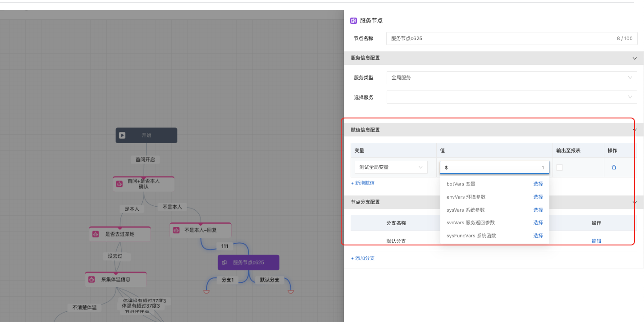Select the 开始 node on canvas
This screenshot has height=322, width=644.
[146, 135]
